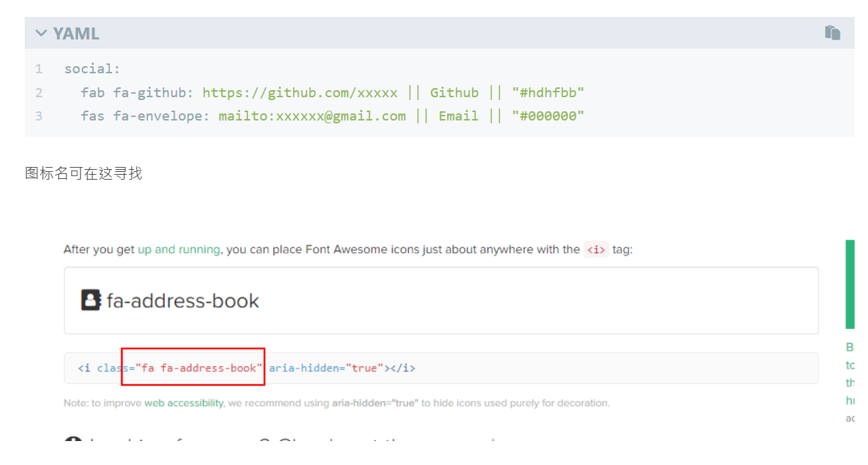Click the red-boxed "fa fa-address-book" class string

(199, 368)
